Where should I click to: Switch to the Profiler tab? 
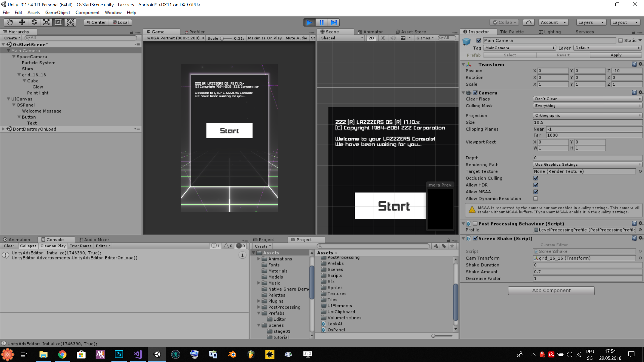pos(195,32)
